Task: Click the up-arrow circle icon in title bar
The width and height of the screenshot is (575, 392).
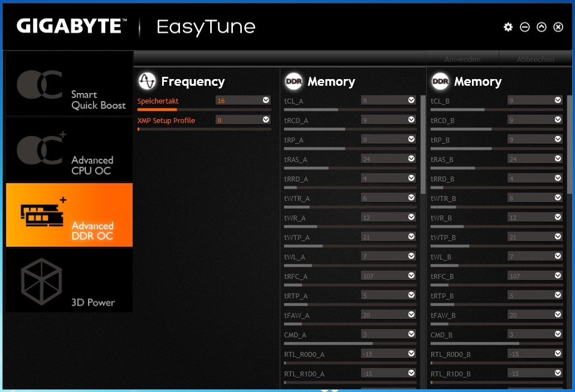Action: (542, 27)
